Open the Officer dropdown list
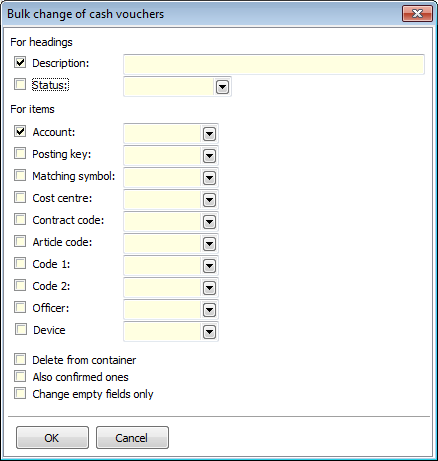This screenshot has height=461, width=438. point(209,310)
